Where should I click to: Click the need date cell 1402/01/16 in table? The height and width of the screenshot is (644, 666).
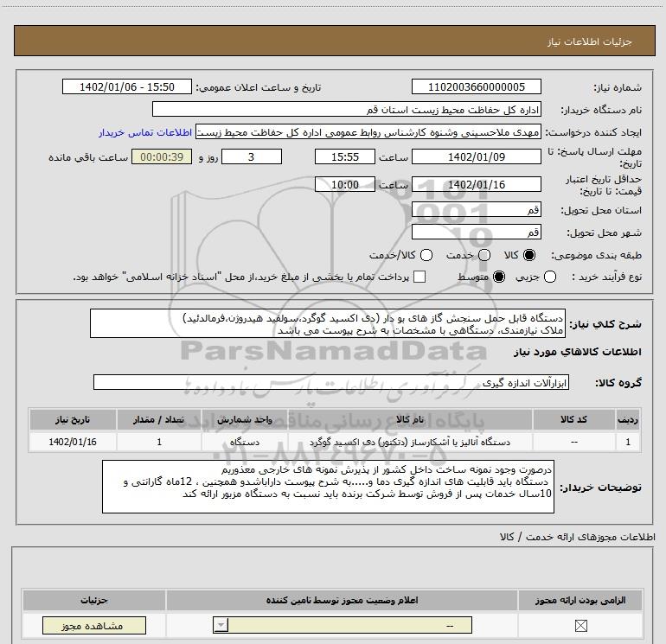pos(73,442)
